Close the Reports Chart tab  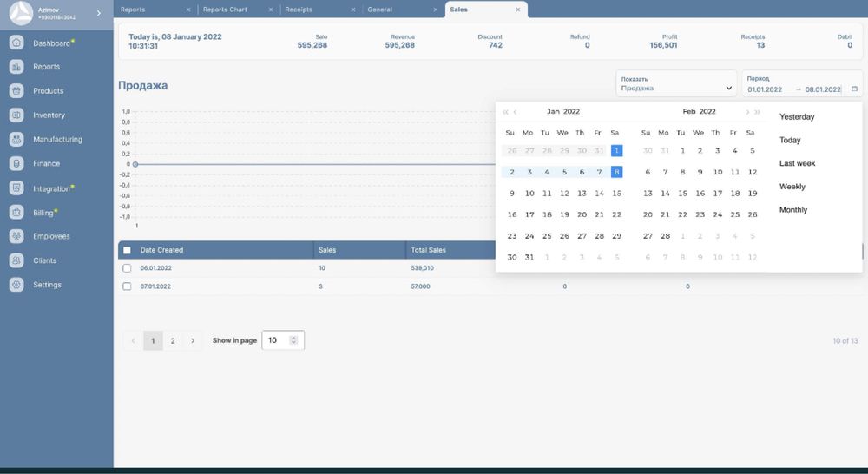[271, 10]
